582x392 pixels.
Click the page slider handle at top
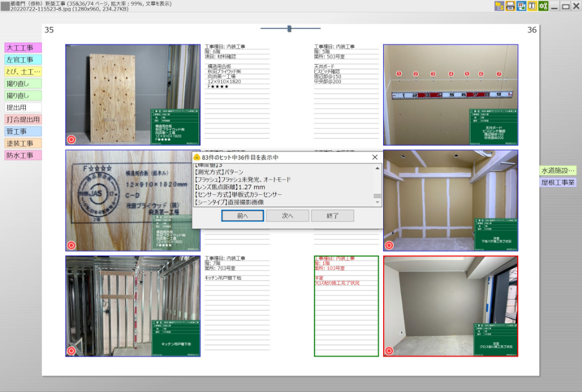coord(290,29)
